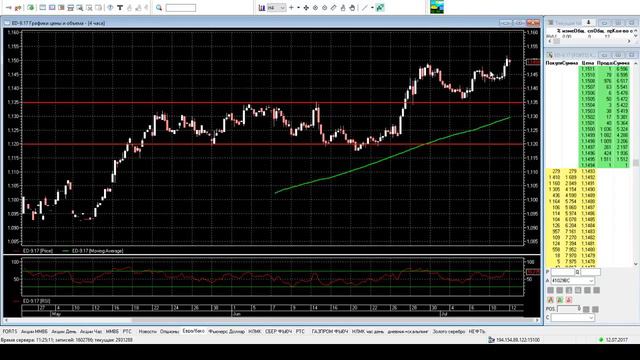640x360 pixels.
Task: Click the green chart indicator icon
Action: 380,8
